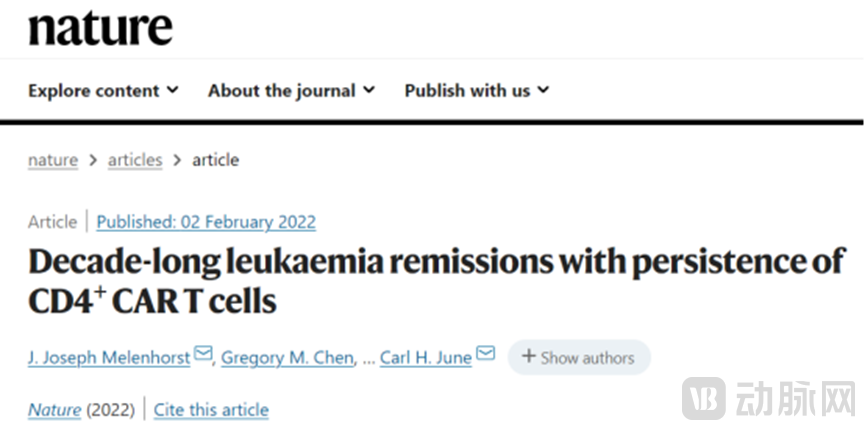The image size is (865, 430).
Task: Expand the Publish with us chevron
Action: pyautogui.click(x=543, y=90)
